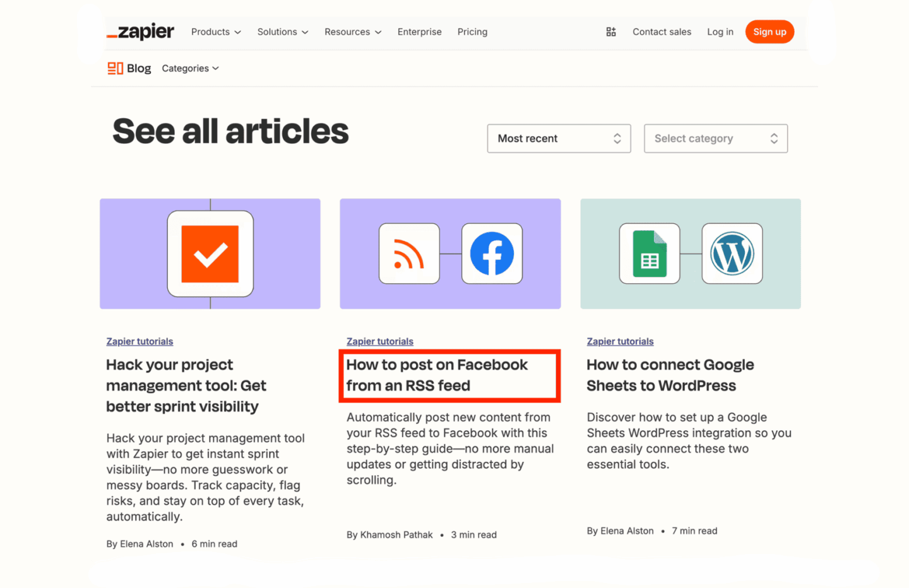Open How to connect Google Sheets to WordPress
Image resolution: width=909 pixels, height=588 pixels.
tap(670, 375)
